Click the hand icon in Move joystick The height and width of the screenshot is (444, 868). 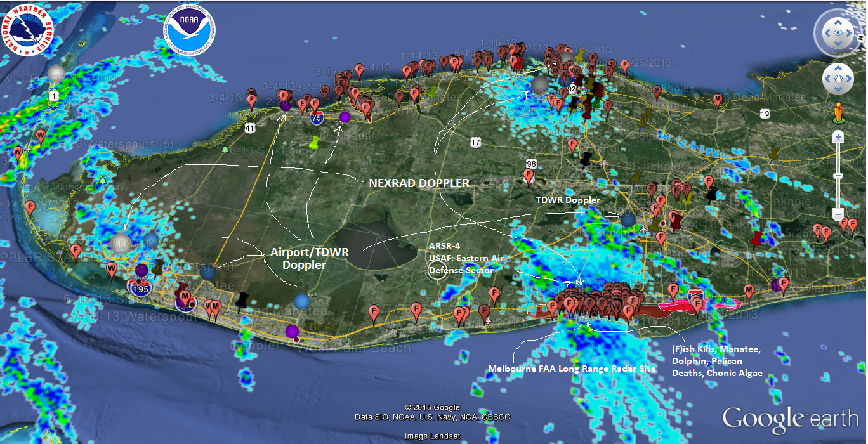pyautogui.click(x=838, y=79)
